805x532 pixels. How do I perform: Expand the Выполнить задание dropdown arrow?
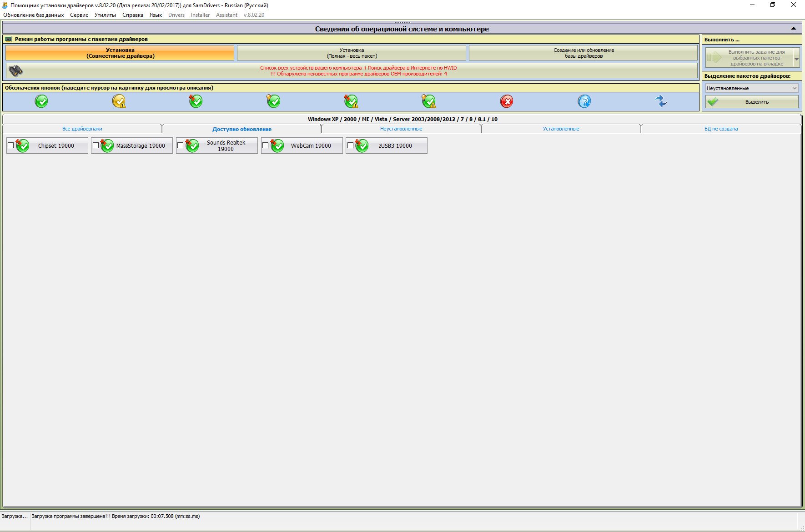(796, 58)
